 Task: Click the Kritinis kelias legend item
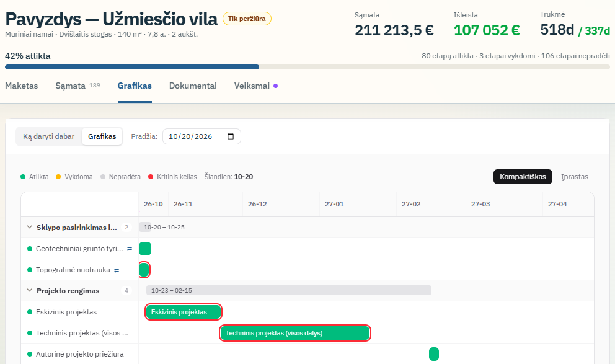172,177
